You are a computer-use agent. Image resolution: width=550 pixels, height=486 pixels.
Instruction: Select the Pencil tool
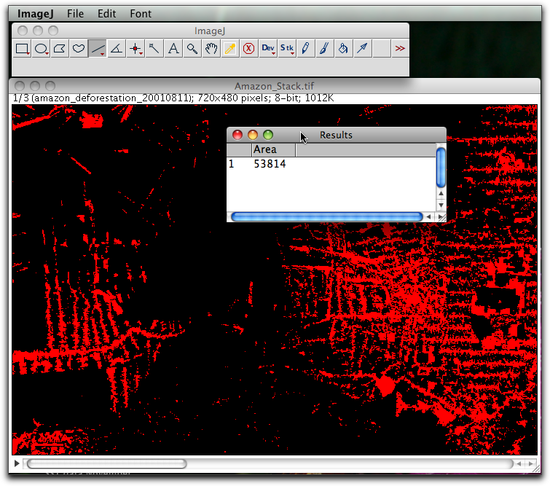coord(306,48)
